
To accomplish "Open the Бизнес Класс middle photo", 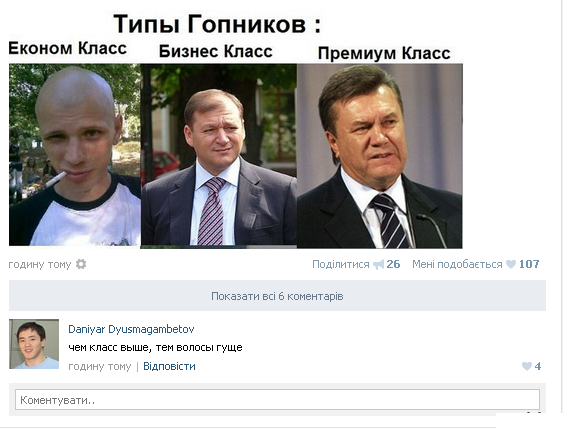I will click(219, 156).
